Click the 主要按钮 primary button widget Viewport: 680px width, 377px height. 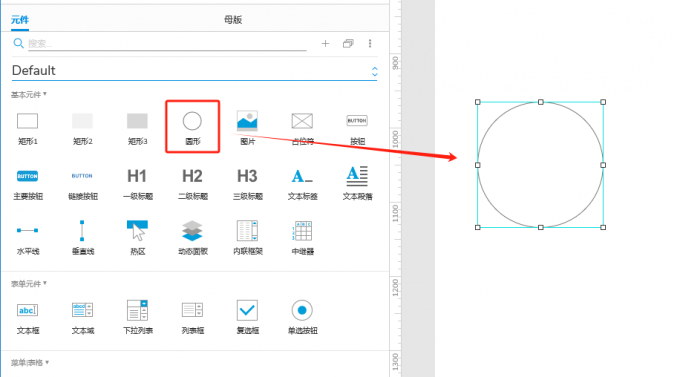click(27, 183)
